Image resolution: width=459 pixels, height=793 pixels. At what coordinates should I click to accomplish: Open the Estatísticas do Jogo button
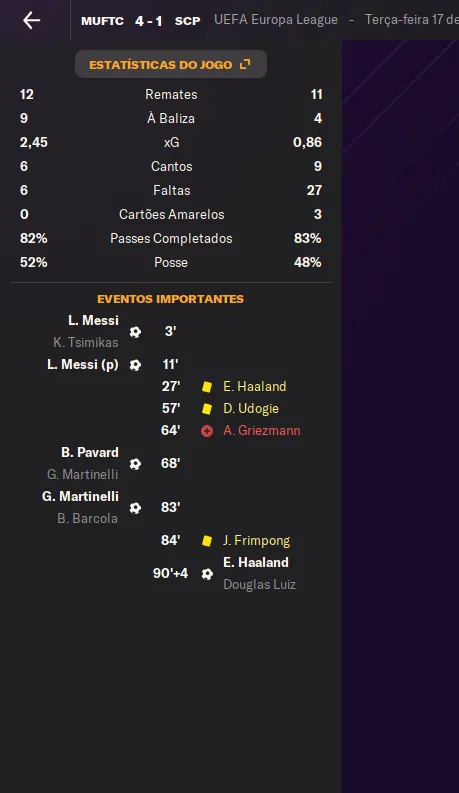(x=171, y=64)
